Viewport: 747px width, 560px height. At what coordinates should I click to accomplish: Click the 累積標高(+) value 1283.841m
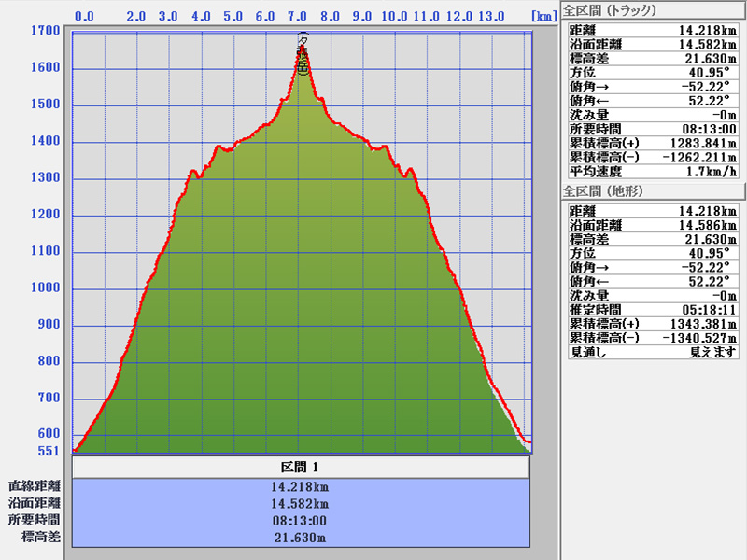pos(702,144)
